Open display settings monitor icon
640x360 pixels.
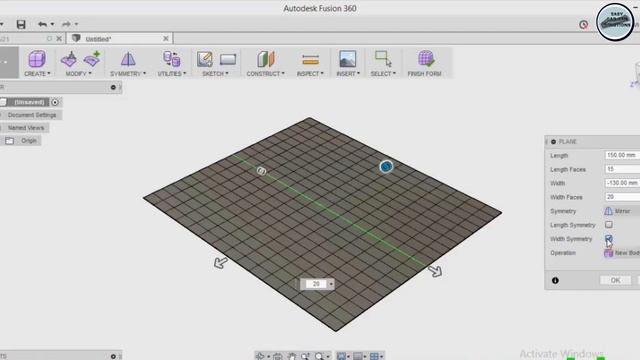pos(341,356)
